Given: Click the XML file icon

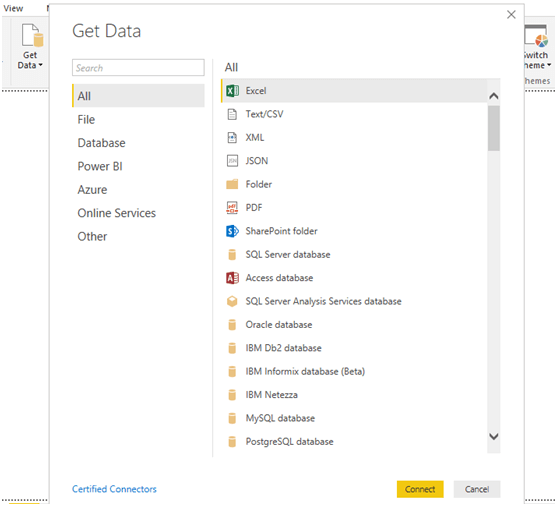Looking at the screenshot, I should [232, 138].
